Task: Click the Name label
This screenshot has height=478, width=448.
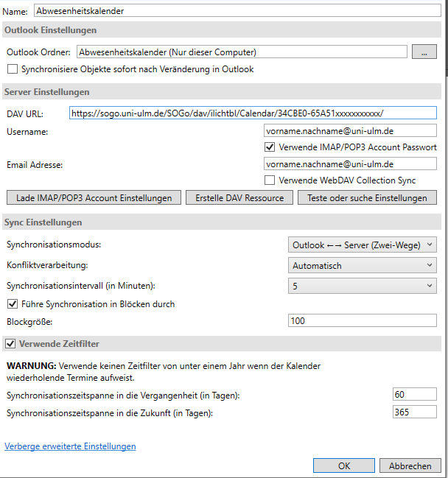Action: [15, 12]
